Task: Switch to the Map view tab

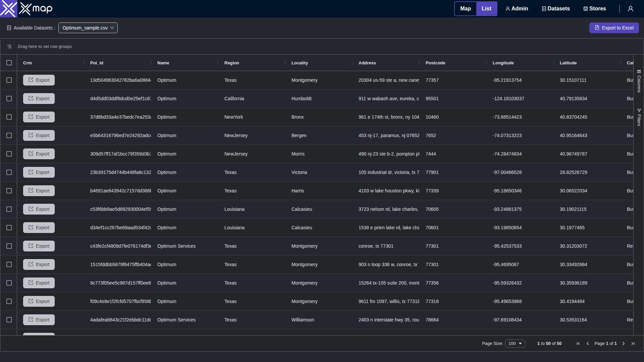Action: tap(465, 9)
